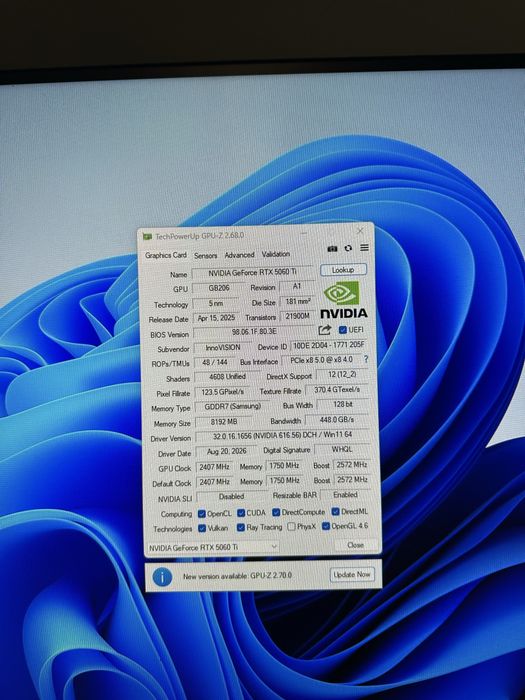Click the Name field showing RTX 5060 Ti

point(253,272)
